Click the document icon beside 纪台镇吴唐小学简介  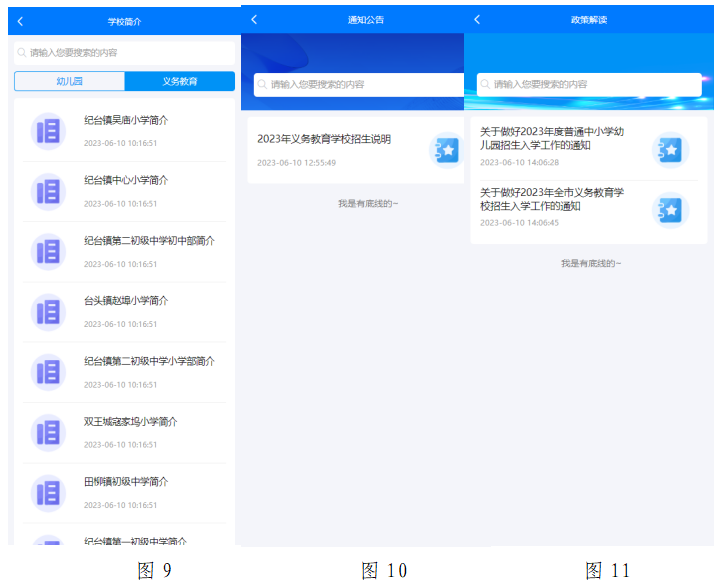tap(48, 131)
